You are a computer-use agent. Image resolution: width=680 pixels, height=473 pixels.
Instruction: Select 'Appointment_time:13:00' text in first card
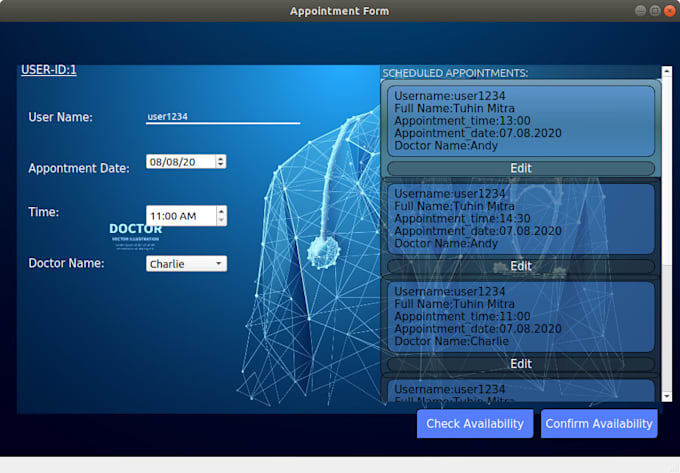pos(462,121)
